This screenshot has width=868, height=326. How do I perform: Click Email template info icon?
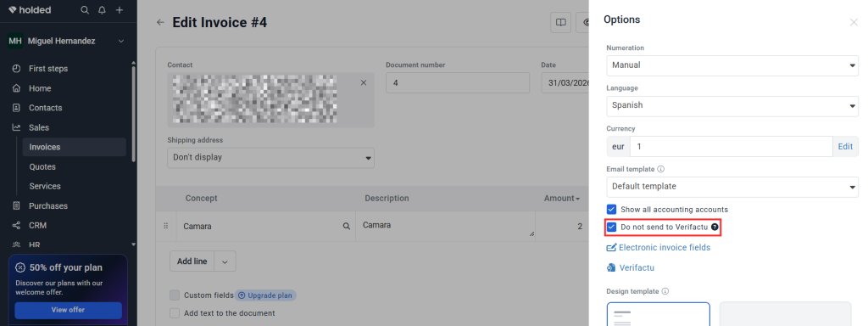point(661,169)
